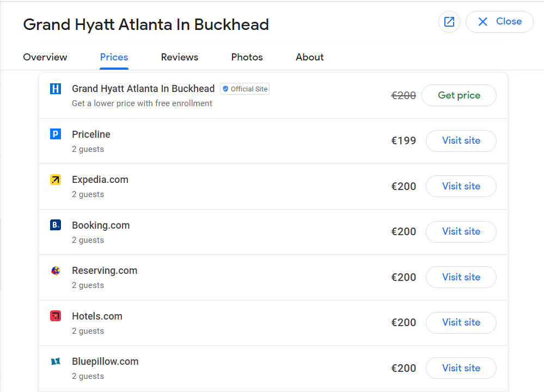Screen dimensions: 544x392
Task: Visit site for Reserving.com
Action: click(461, 277)
